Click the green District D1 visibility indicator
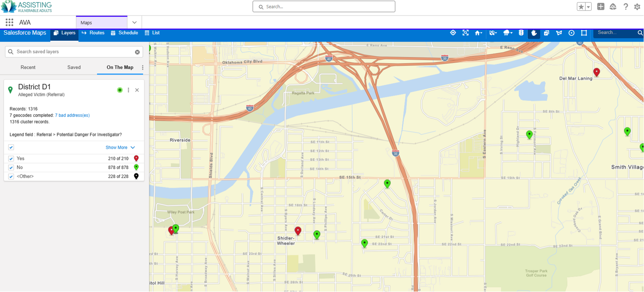The height and width of the screenshot is (292, 644). pyautogui.click(x=120, y=90)
